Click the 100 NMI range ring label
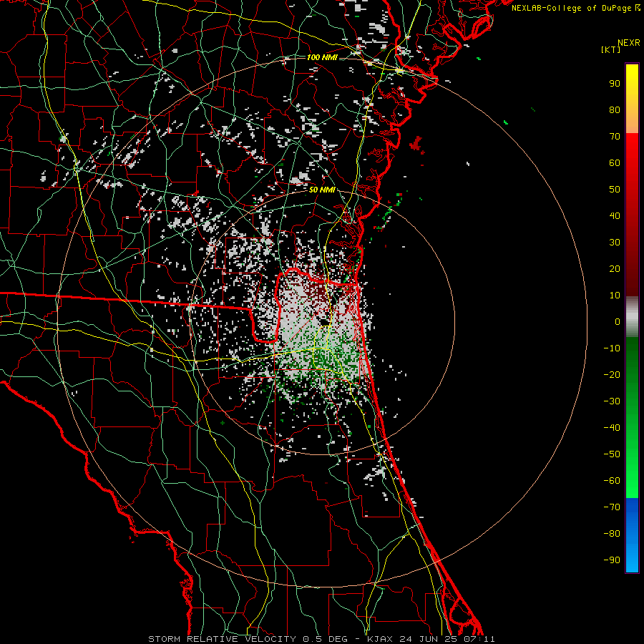Image resolution: width=644 pixels, height=644 pixels. (x=322, y=57)
